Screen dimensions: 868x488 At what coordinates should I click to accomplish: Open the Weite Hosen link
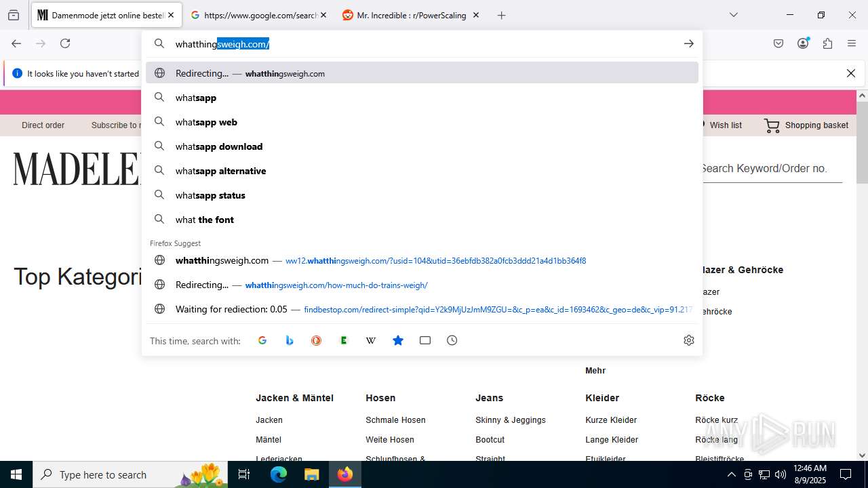click(x=390, y=440)
